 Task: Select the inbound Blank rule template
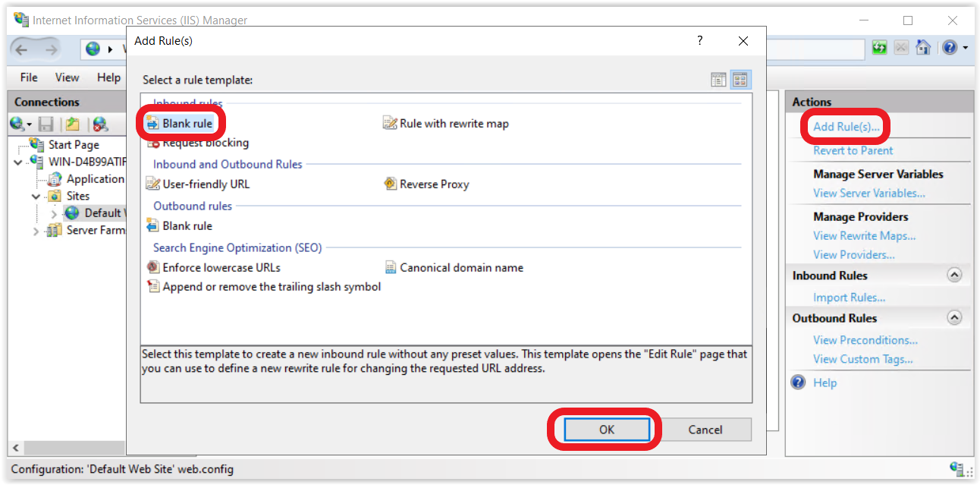point(180,123)
